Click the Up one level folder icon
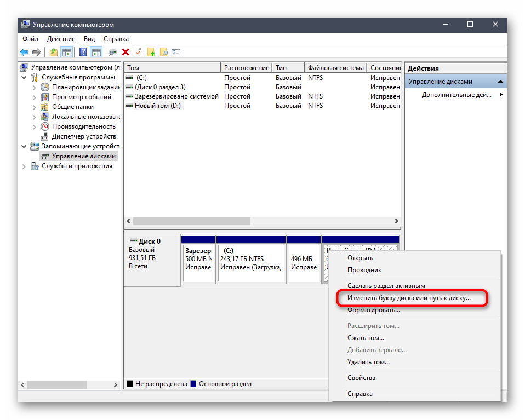 [x=54, y=53]
